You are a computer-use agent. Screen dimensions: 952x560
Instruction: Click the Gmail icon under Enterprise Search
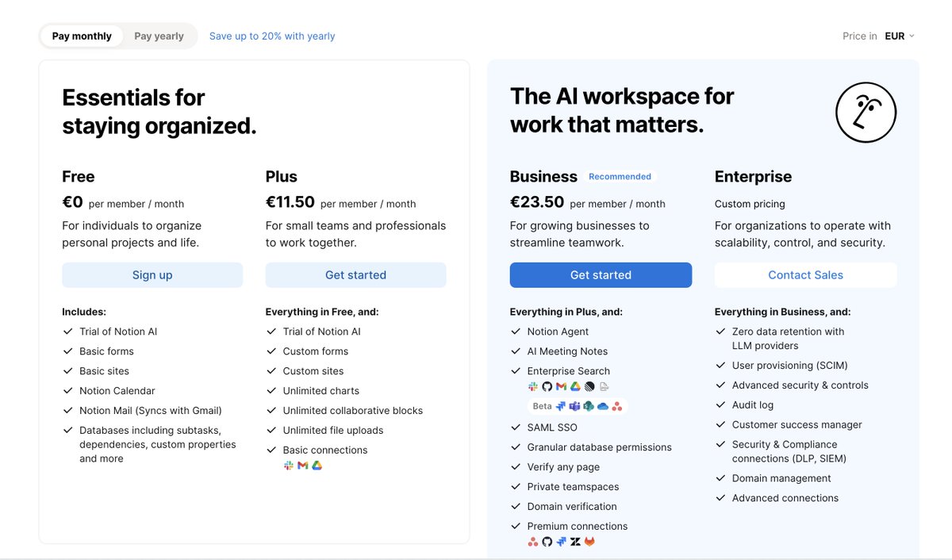(x=561, y=386)
